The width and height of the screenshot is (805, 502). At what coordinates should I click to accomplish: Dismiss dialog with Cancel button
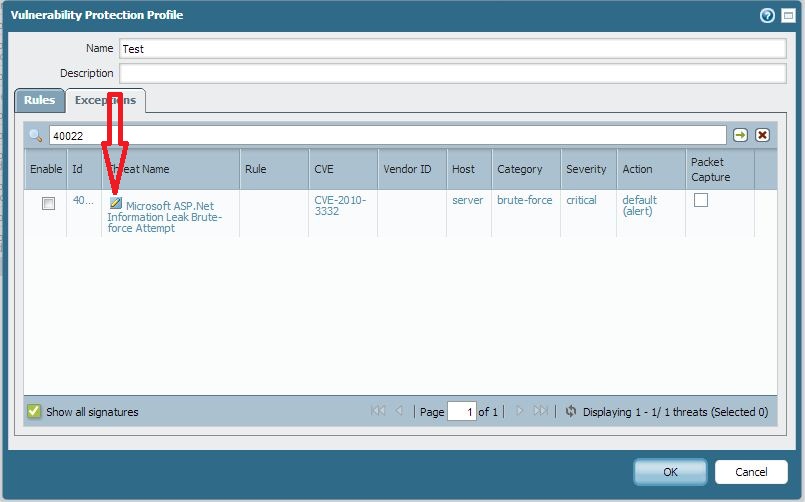pyautogui.click(x=751, y=472)
